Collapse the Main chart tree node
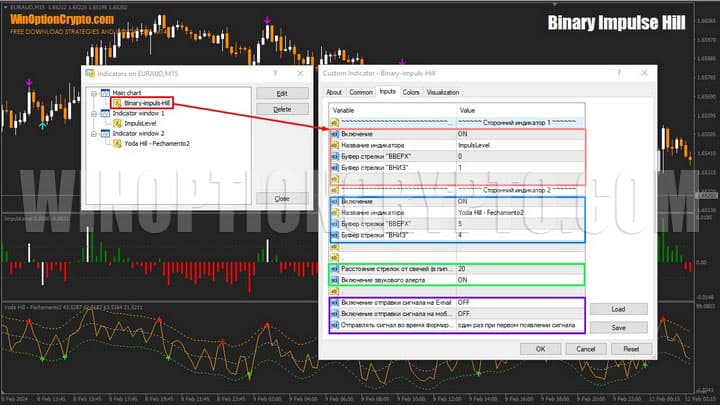720x405 pixels. click(92, 93)
